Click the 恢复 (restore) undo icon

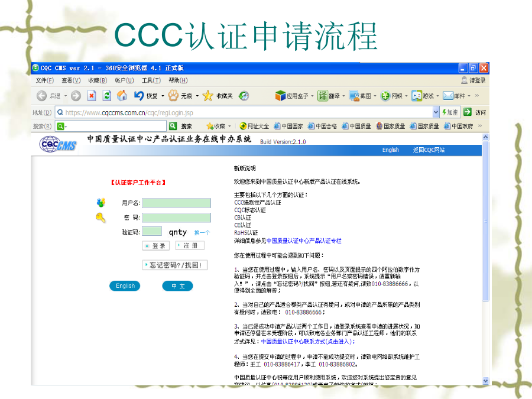click(x=139, y=96)
